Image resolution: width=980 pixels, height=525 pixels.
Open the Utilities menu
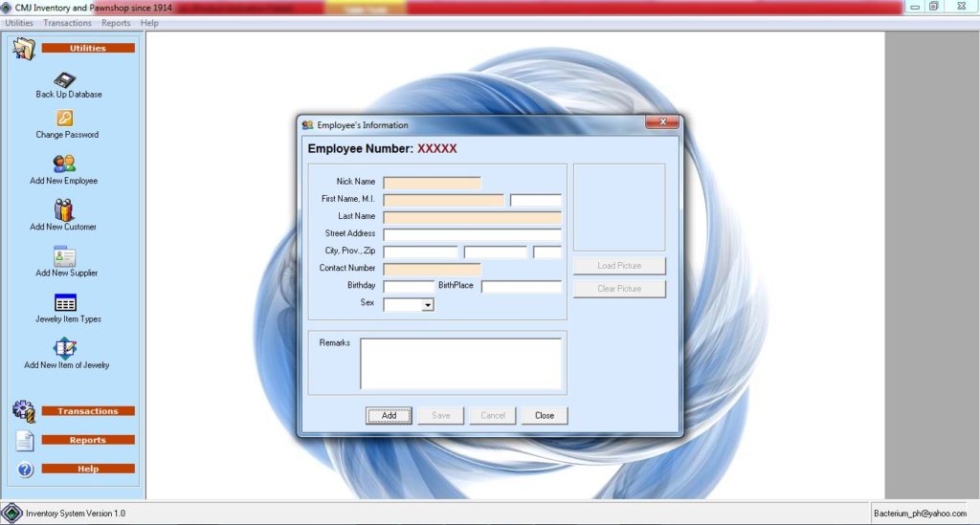point(19,23)
